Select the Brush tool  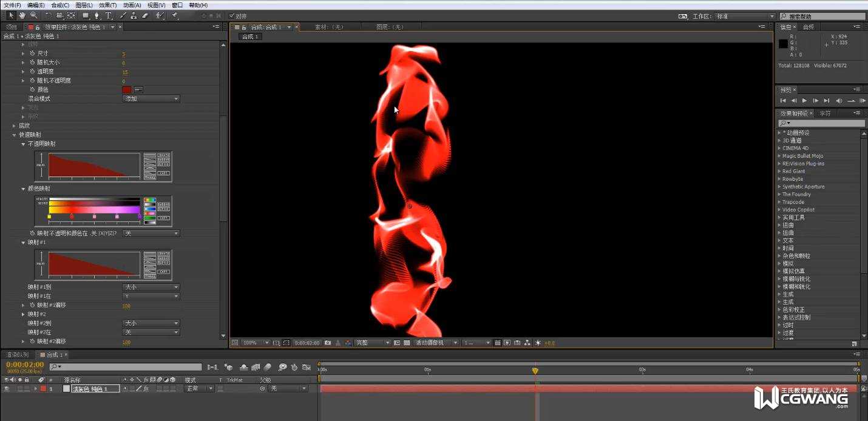pyautogui.click(x=122, y=15)
